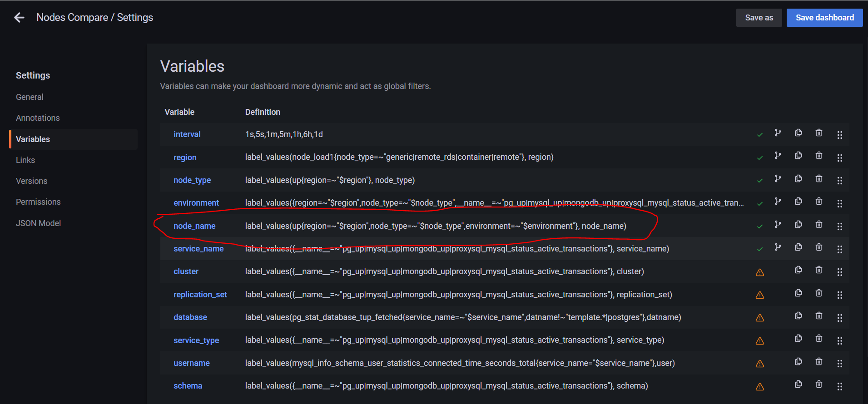Click warning icon on cluster row
The image size is (868, 404).
759,272
